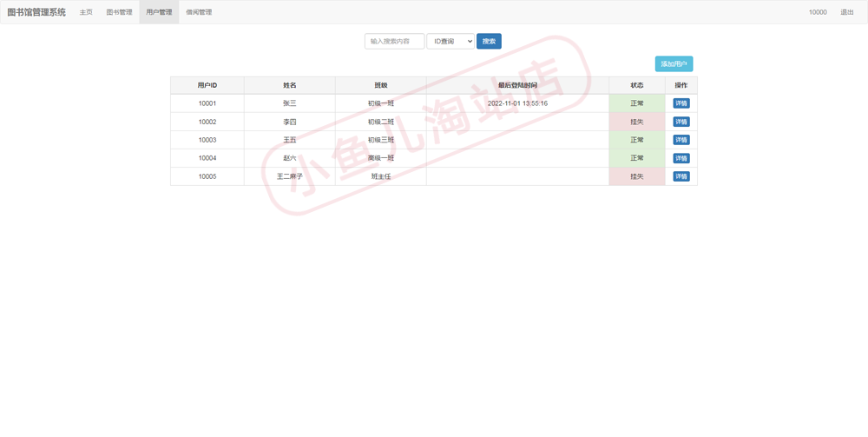Focus the 输入搜索内容 search field
This screenshot has width=868, height=437.
pos(394,41)
